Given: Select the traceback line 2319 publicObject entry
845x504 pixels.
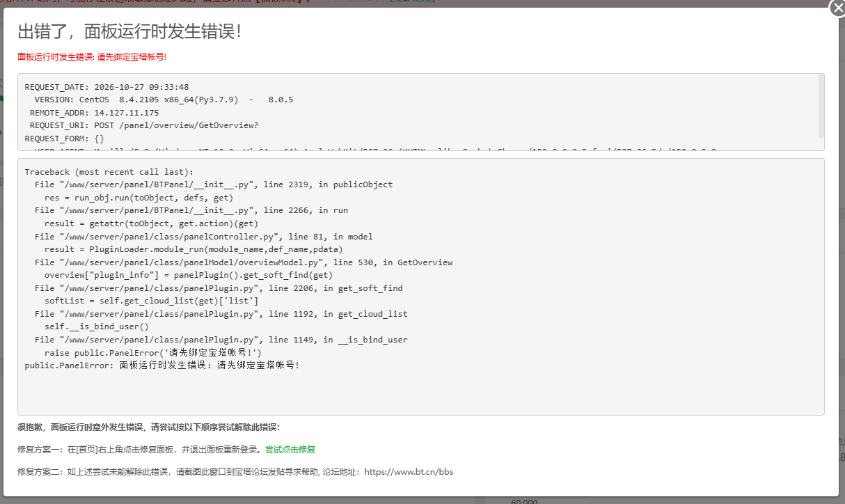Looking at the screenshot, I should pyautogui.click(x=214, y=184).
